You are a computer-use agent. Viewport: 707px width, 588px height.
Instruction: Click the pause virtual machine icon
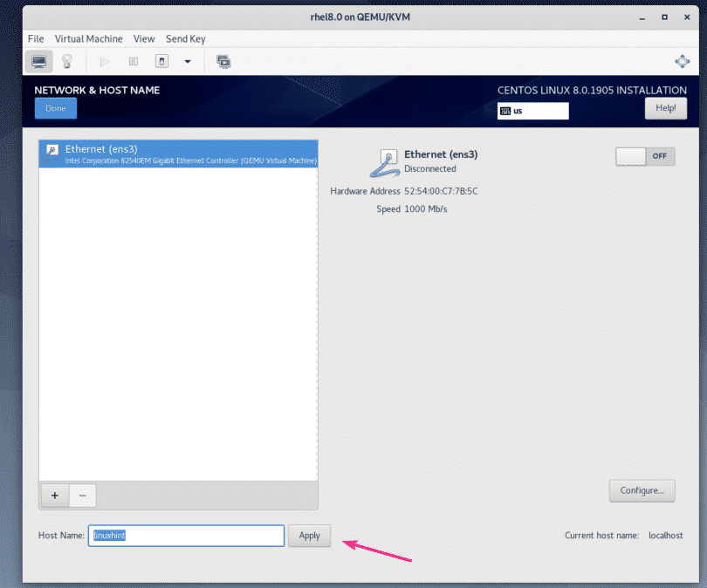click(133, 61)
